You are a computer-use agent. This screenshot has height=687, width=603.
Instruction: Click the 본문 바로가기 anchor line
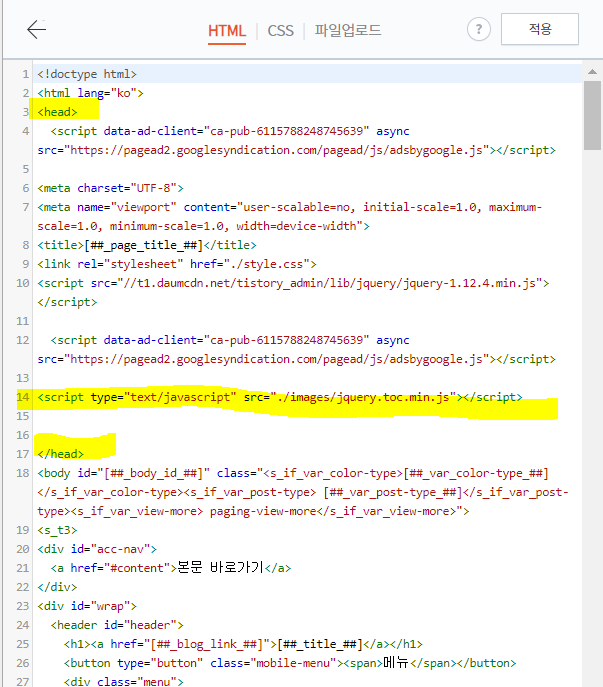click(170, 568)
